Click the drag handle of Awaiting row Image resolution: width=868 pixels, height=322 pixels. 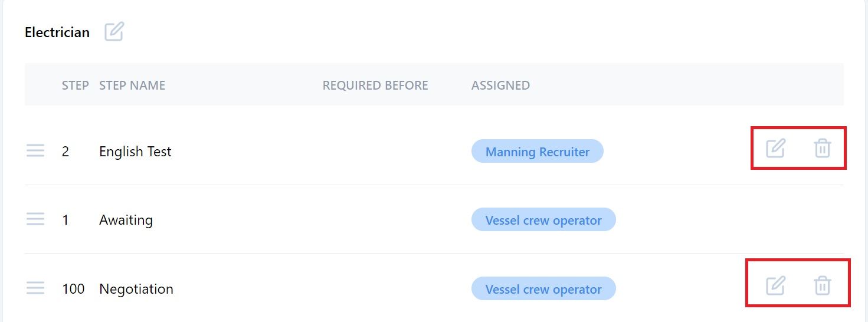click(x=35, y=220)
